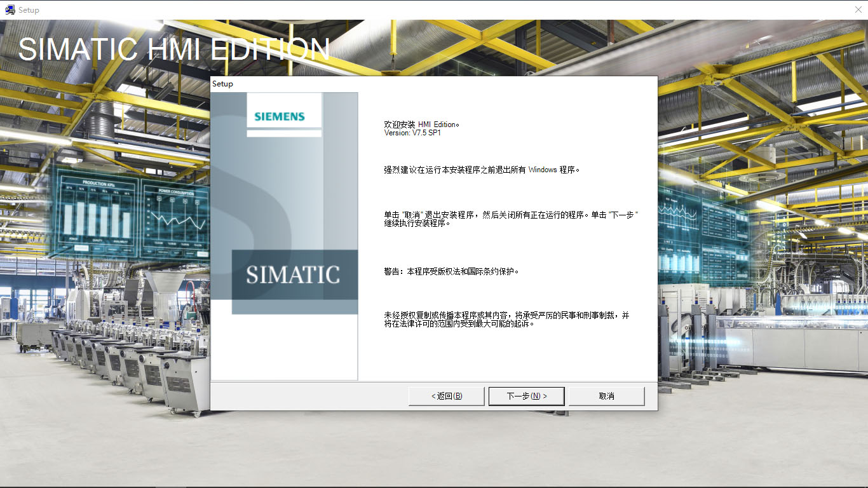Go back with the <返回(B) button
Image resolution: width=868 pixels, height=488 pixels.
(446, 396)
